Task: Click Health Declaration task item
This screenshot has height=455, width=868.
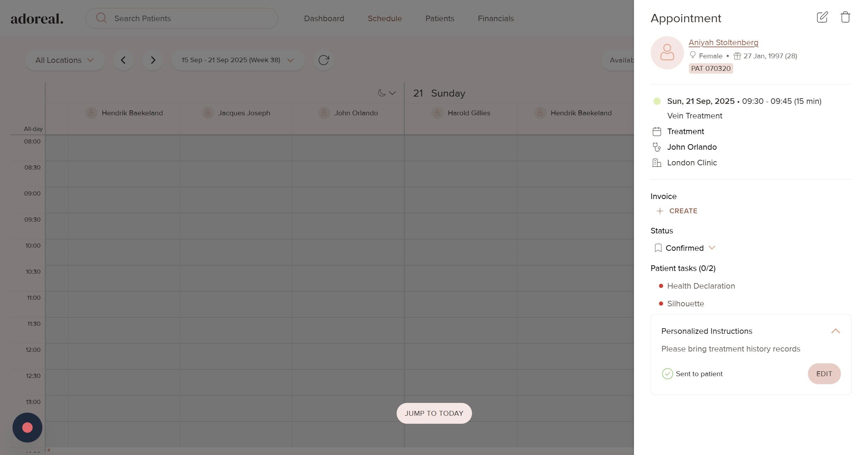Action: pyautogui.click(x=701, y=286)
